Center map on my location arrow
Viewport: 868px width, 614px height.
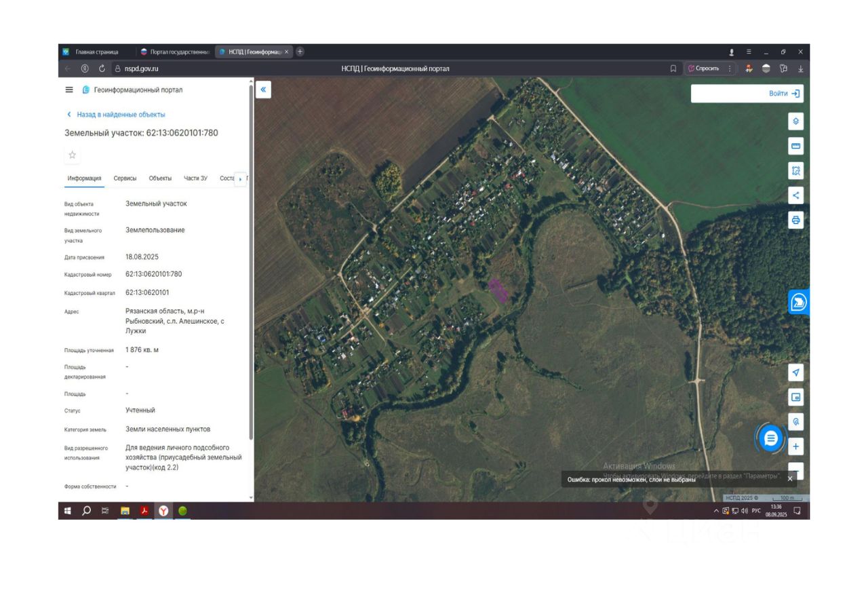(796, 372)
